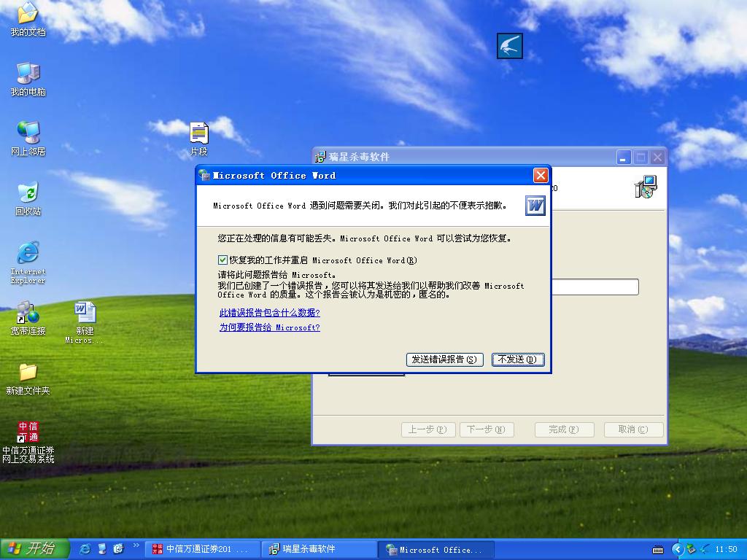Viewport: 747px width, 560px height.
Task: Select the 新建文件夹 folder icon
Action: [28, 378]
